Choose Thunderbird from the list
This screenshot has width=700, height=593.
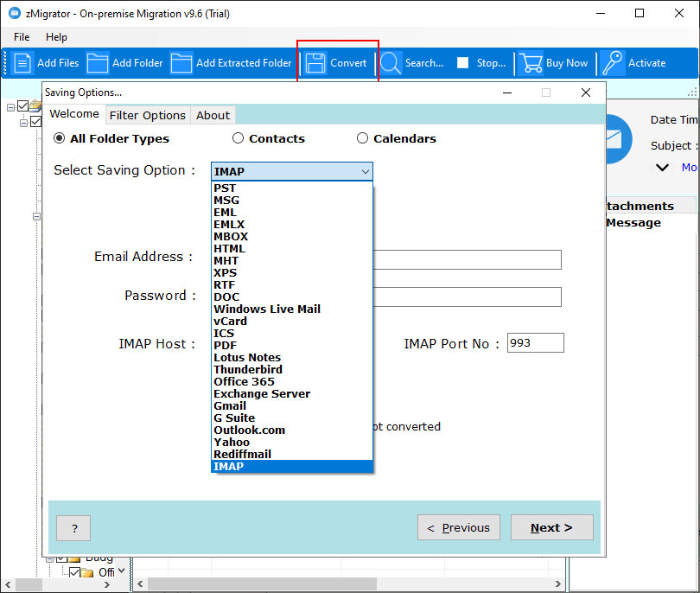[x=292, y=369]
